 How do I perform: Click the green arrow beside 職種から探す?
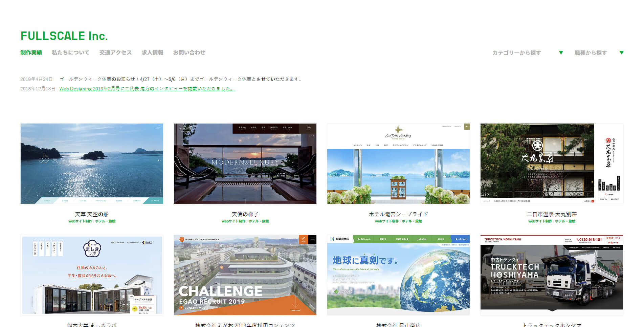[x=621, y=52]
